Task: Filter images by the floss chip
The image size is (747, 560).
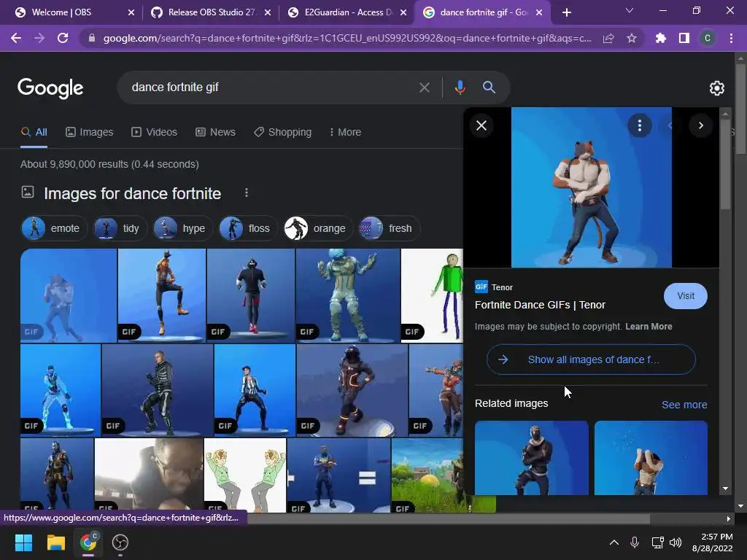Action: pos(247,228)
